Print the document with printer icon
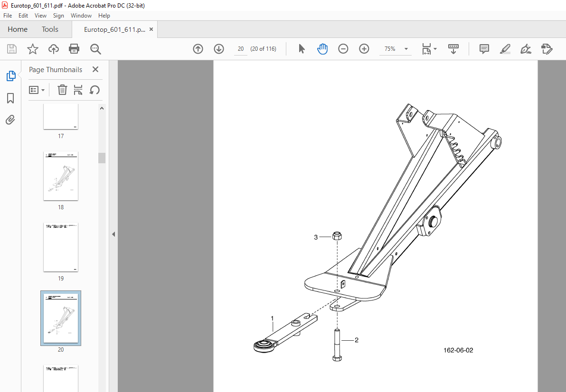The width and height of the screenshot is (566, 392). (x=74, y=49)
